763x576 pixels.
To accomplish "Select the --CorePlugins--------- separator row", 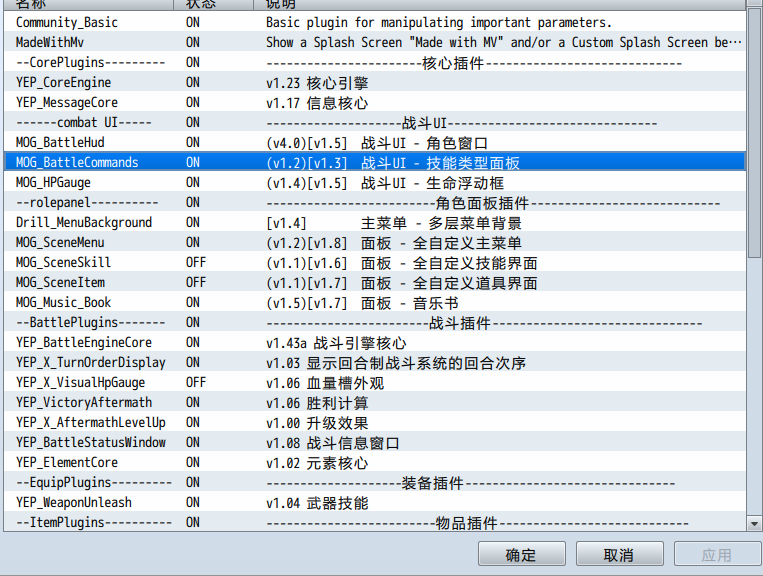I will (x=375, y=62).
